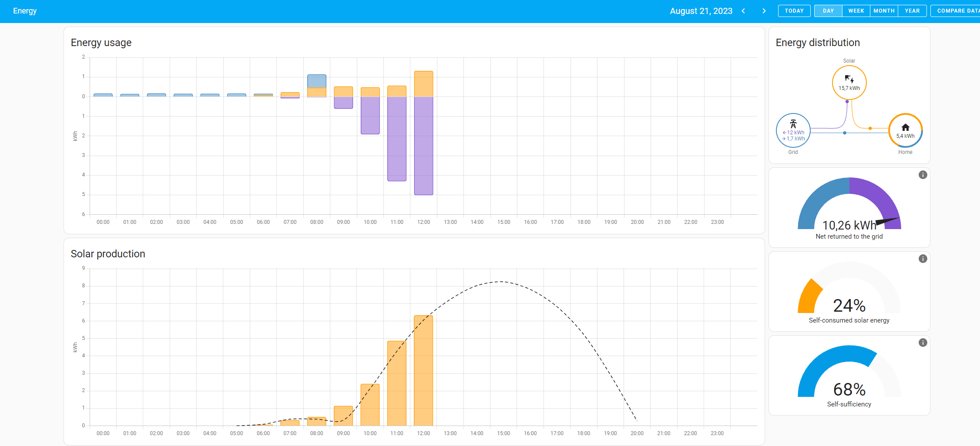Click the Self-sufficiency label
The width and height of the screenshot is (980, 446).
pos(849,404)
